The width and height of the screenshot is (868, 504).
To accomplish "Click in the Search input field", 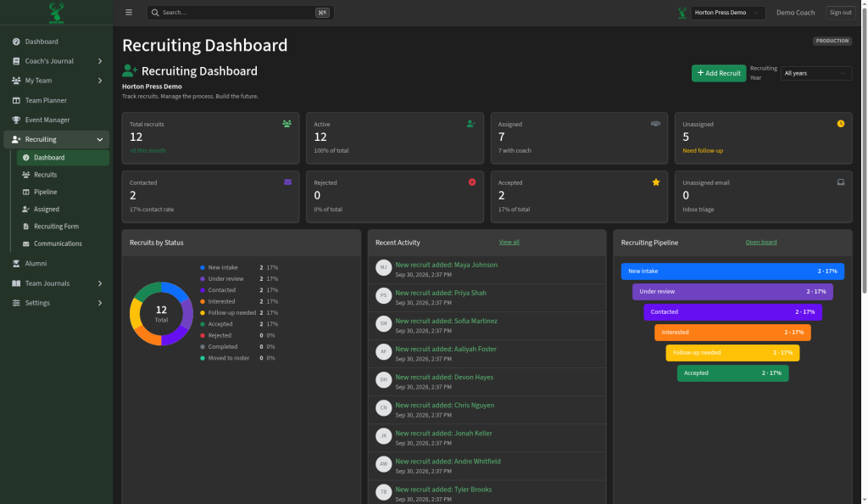I will (x=238, y=12).
